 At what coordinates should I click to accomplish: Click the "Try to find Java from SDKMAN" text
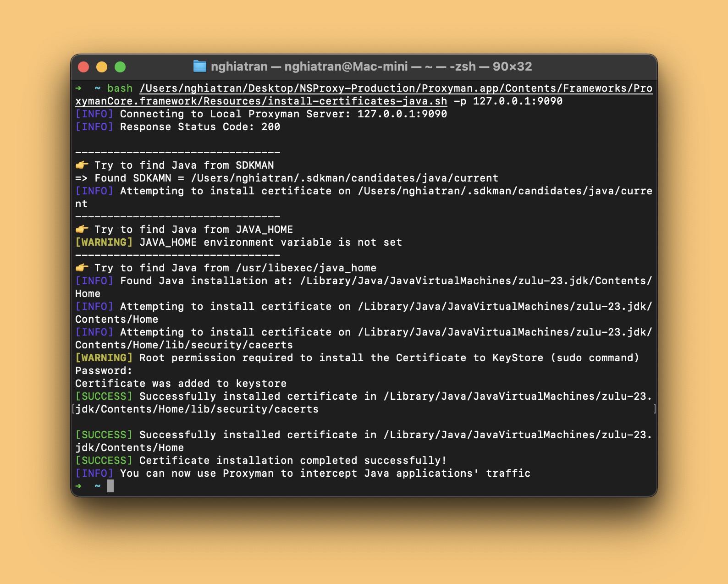(x=184, y=165)
